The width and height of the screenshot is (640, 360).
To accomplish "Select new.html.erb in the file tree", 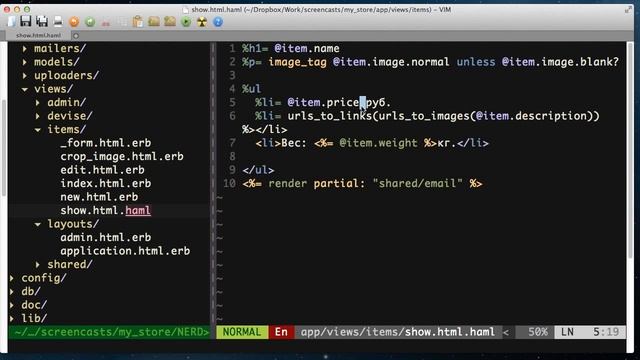I will [99, 197].
